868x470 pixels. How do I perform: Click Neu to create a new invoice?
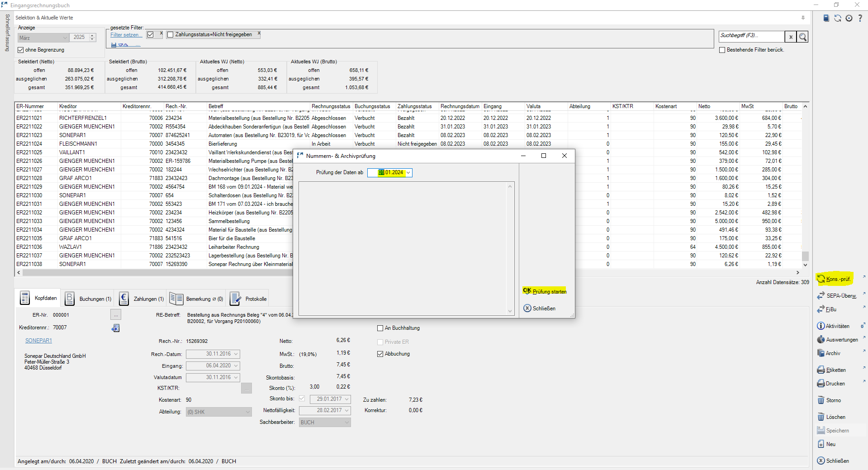pyautogui.click(x=826, y=444)
